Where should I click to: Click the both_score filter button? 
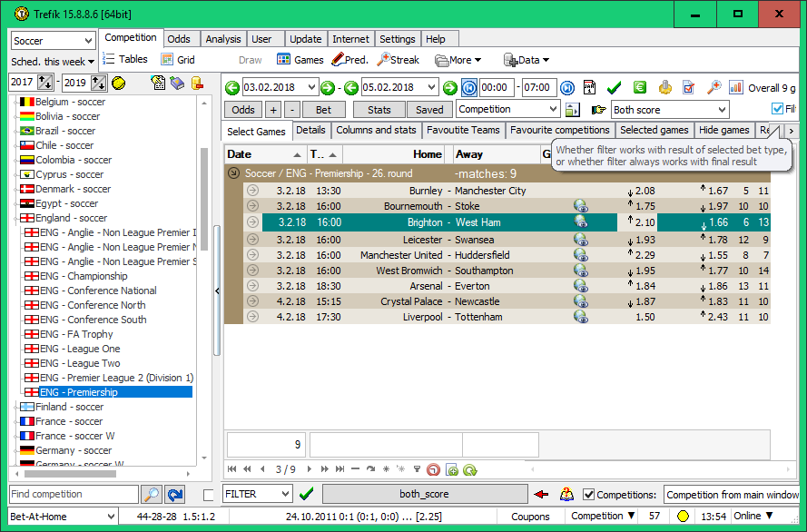[x=425, y=495]
